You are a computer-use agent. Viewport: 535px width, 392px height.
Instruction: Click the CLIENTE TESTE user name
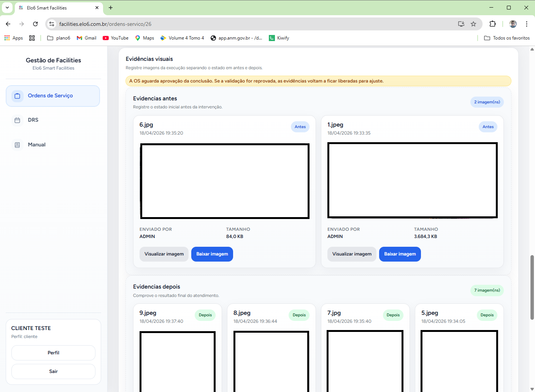(31, 328)
